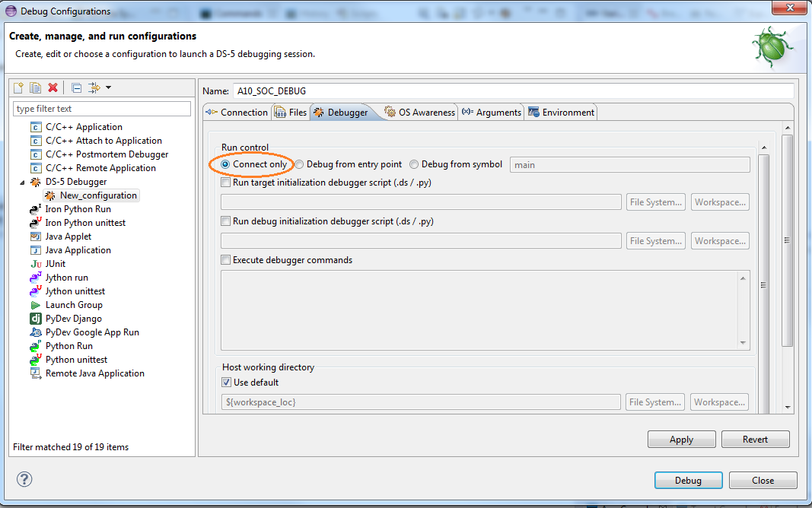The width and height of the screenshot is (812, 508).
Task: Click the New_configuration bug icon
Action: 49,195
